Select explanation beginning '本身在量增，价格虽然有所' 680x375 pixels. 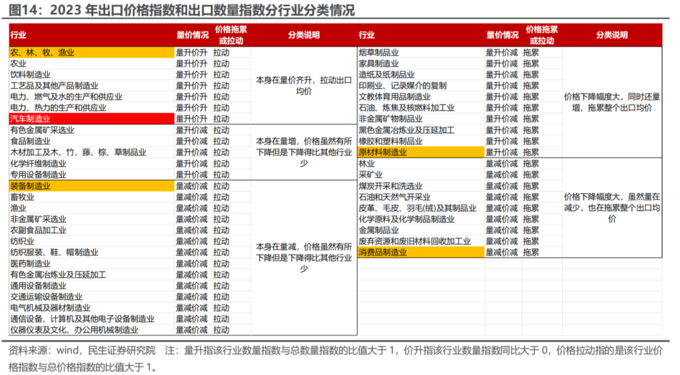point(304,152)
